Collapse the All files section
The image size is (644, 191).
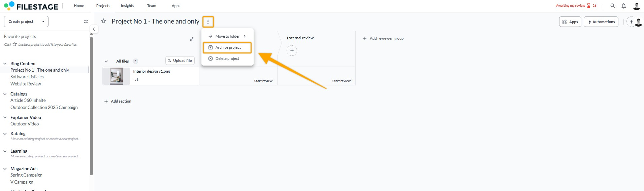click(106, 61)
